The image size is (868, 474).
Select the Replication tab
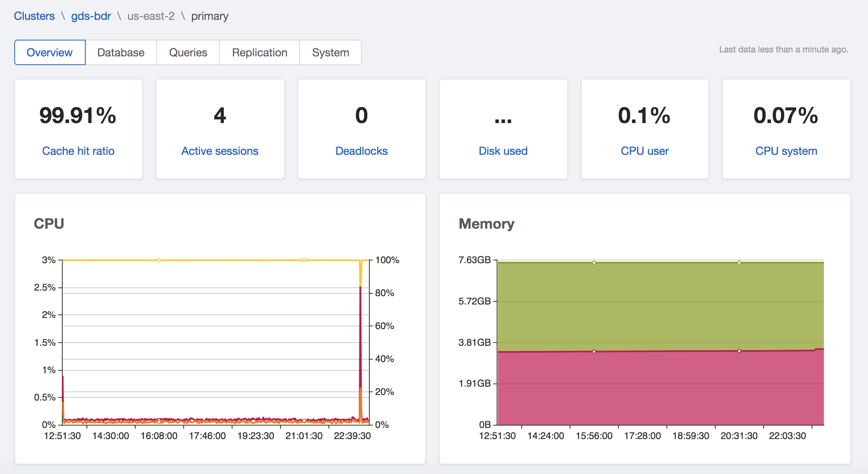coord(259,52)
